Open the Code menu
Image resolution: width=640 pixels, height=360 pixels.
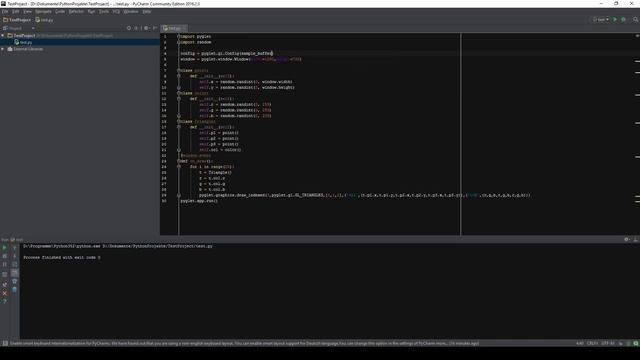point(60,11)
